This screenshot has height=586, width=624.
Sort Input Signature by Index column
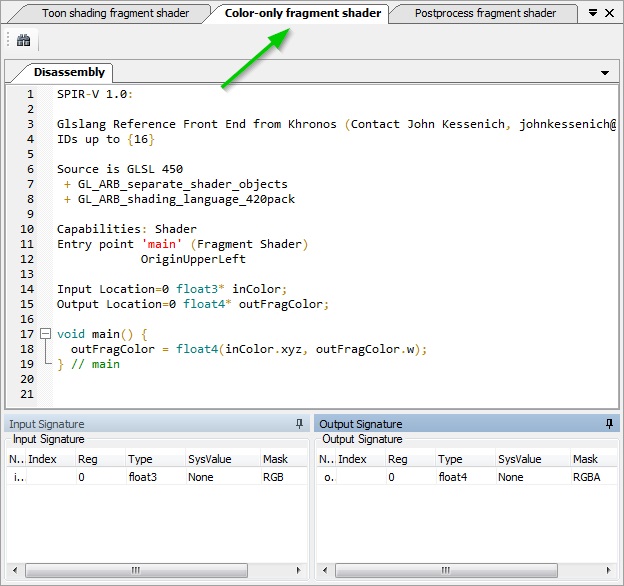[x=51, y=459]
